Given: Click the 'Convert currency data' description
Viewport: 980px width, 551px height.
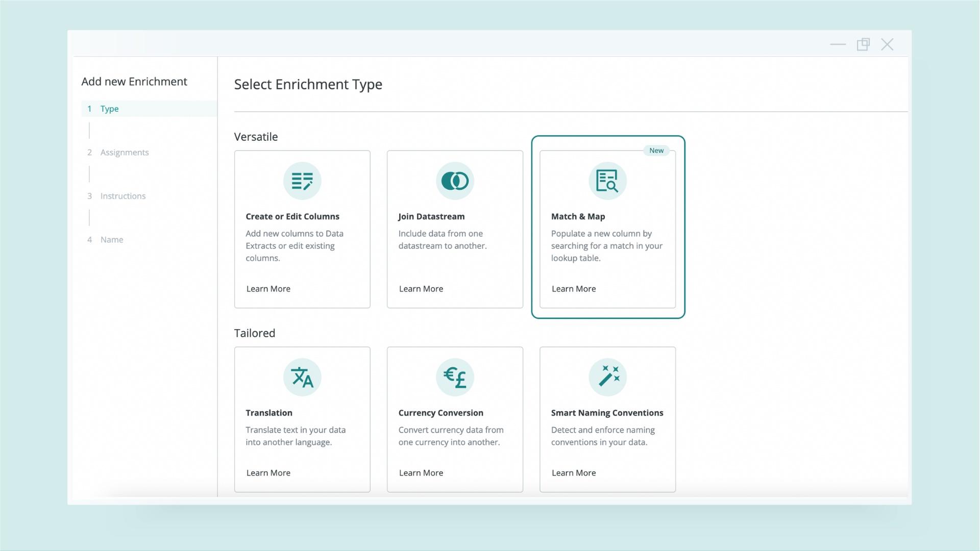Looking at the screenshot, I should (451, 436).
